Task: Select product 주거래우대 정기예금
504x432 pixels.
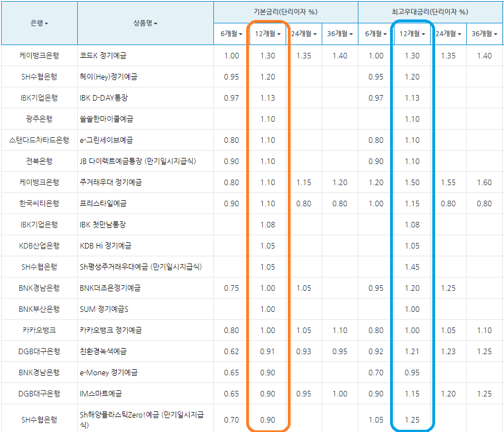Action: (111, 182)
